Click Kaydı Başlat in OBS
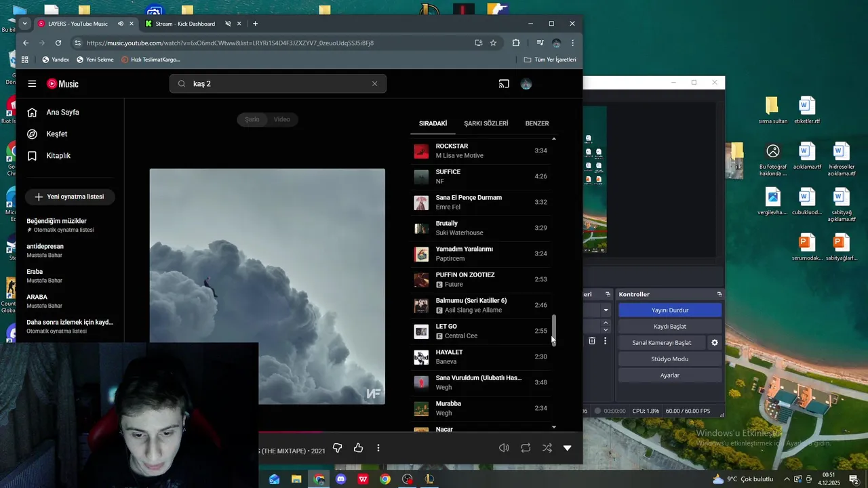This screenshot has height=488, width=868. [670, 327]
